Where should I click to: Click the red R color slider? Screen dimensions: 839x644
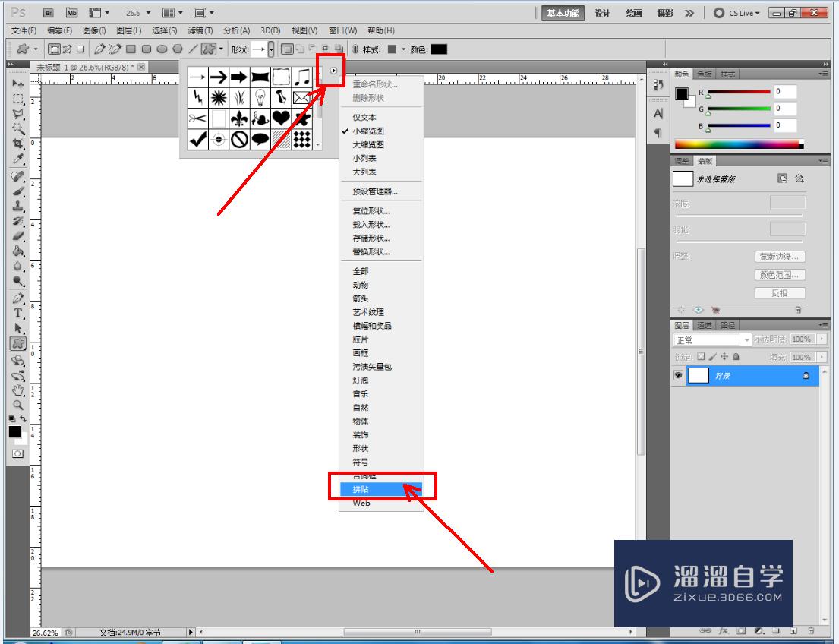point(739,92)
